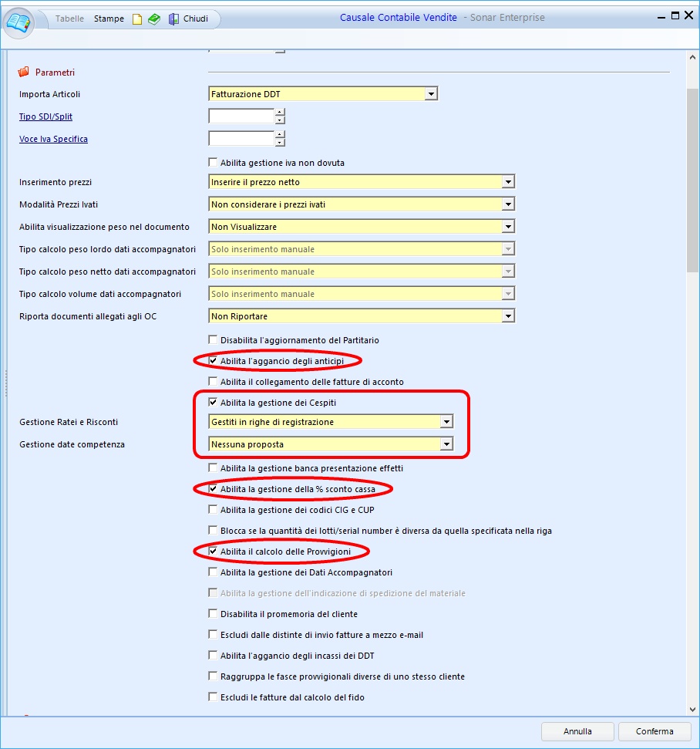The height and width of the screenshot is (749, 700).
Task: Click the Sonar application book logo
Action: pos(19,21)
